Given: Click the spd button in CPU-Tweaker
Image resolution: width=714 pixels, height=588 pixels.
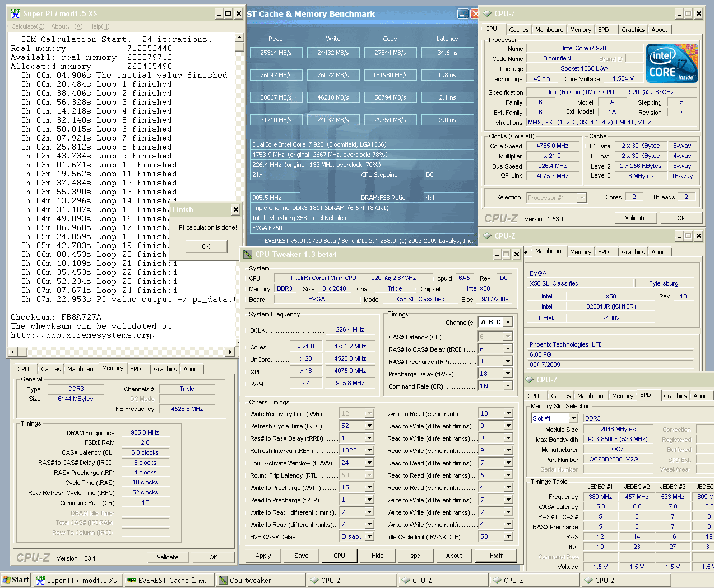Looking at the screenshot, I should coord(415,556).
